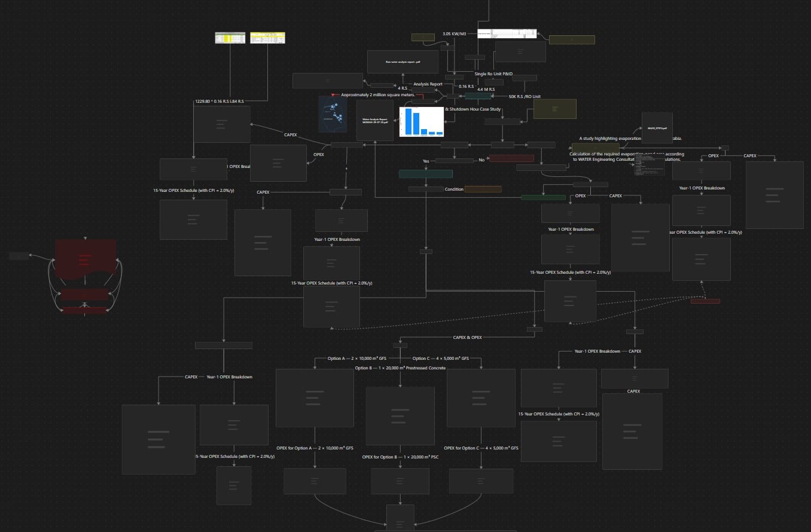Image resolution: width=811 pixels, height=532 pixels.
Task: Select the map image with blue dots
Action: coord(333,114)
